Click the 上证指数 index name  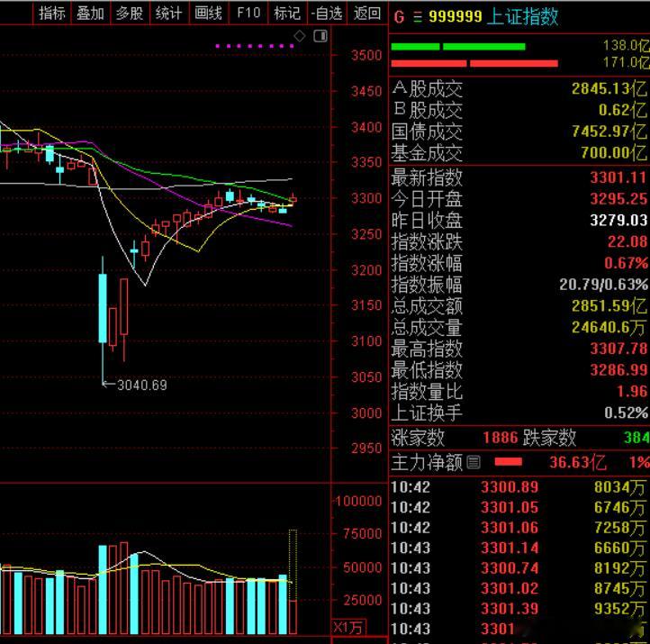[522, 17]
